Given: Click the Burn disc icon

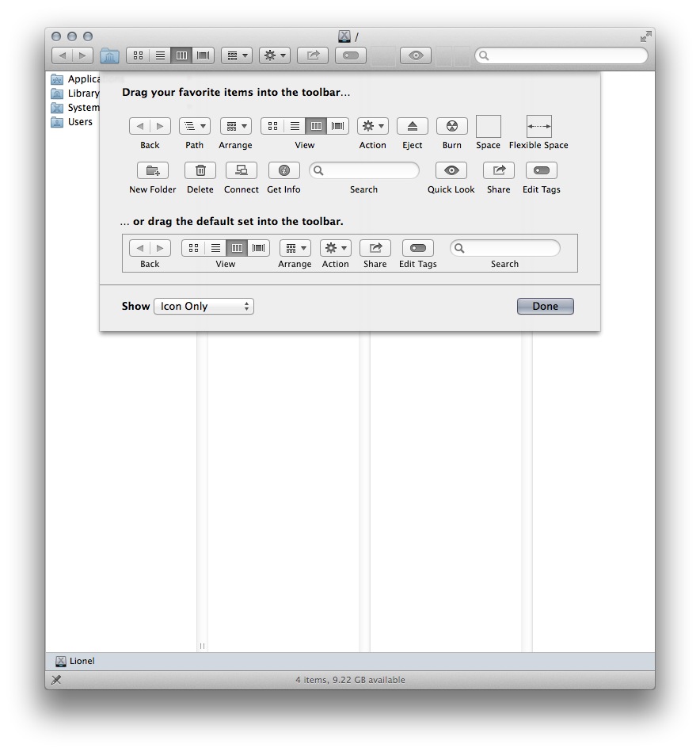Looking at the screenshot, I should coord(451,126).
